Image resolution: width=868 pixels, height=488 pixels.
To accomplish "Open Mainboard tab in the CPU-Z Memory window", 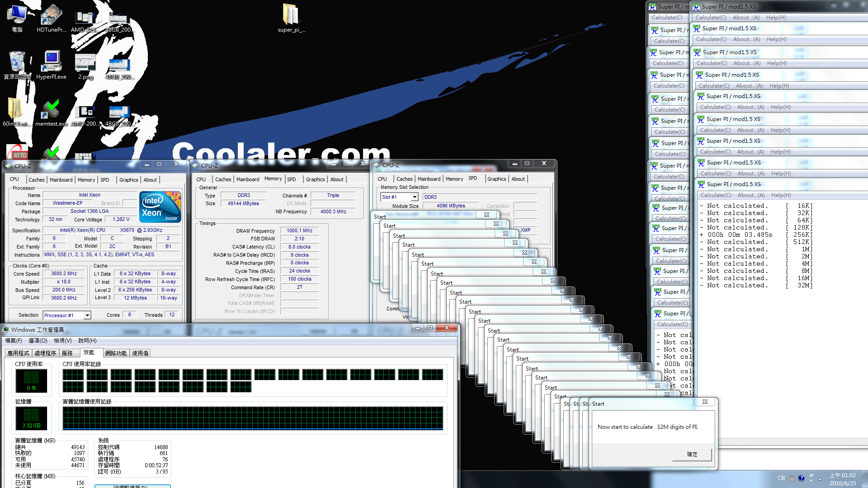I will pyautogui.click(x=248, y=179).
